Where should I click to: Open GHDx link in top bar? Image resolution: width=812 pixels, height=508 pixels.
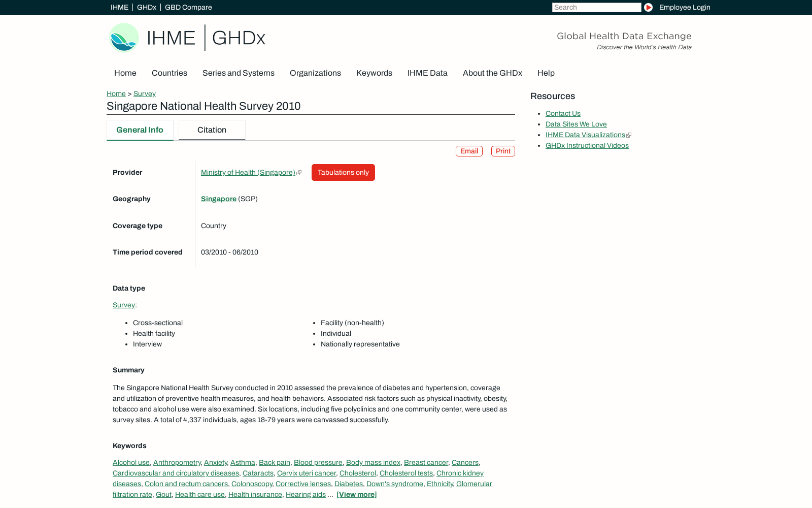147,7
